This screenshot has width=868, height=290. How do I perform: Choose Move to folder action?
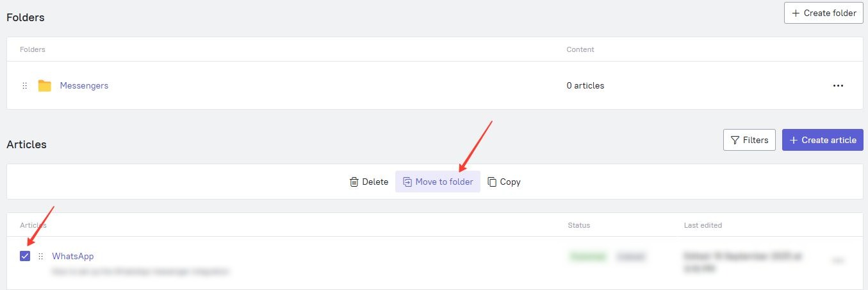tap(438, 182)
